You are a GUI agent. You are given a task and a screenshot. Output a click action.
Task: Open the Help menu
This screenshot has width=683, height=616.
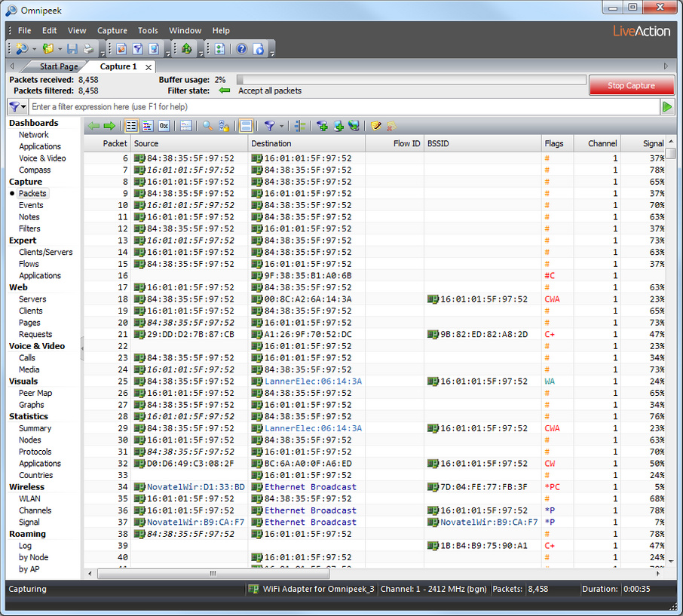(221, 30)
